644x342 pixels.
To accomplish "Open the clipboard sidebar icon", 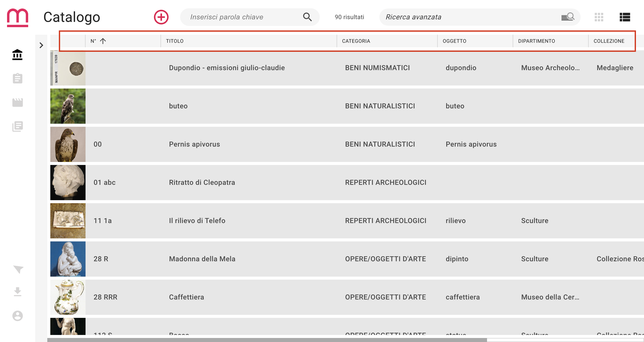I will click(17, 78).
